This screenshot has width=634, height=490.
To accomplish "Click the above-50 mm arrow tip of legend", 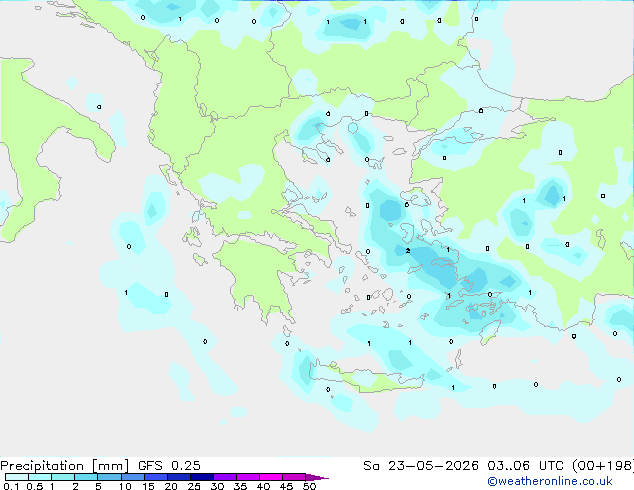I will (317, 477).
